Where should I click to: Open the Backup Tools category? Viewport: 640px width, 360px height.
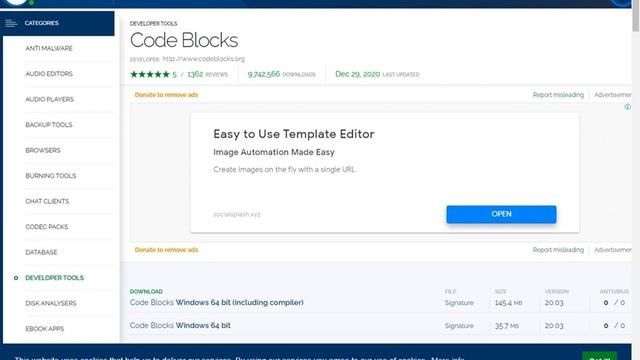pos(49,125)
